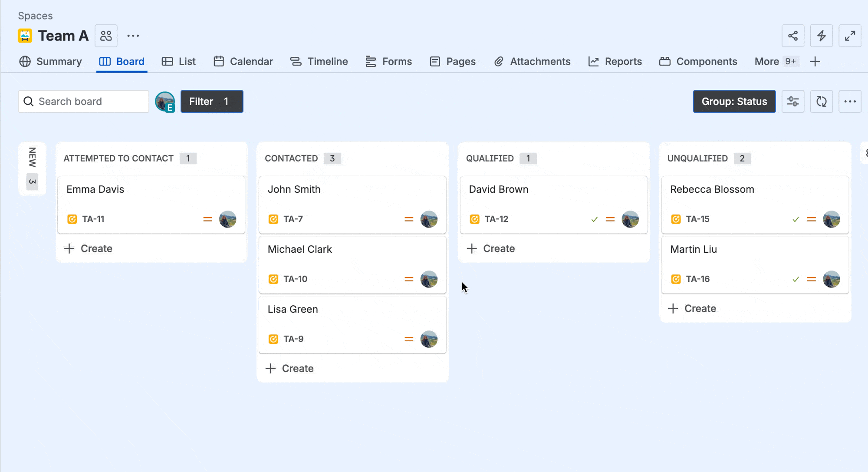Open the Spaces breadcrumb link
Image resolution: width=868 pixels, height=472 pixels.
pos(35,16)
